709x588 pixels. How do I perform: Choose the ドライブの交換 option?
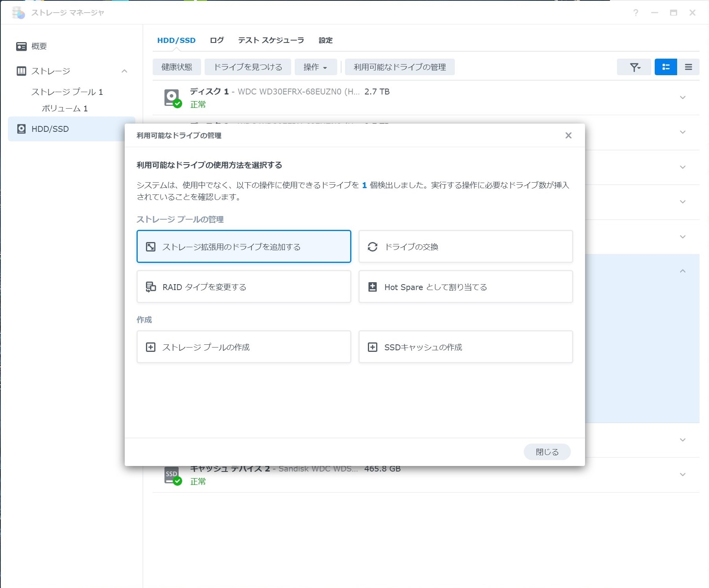465,247
